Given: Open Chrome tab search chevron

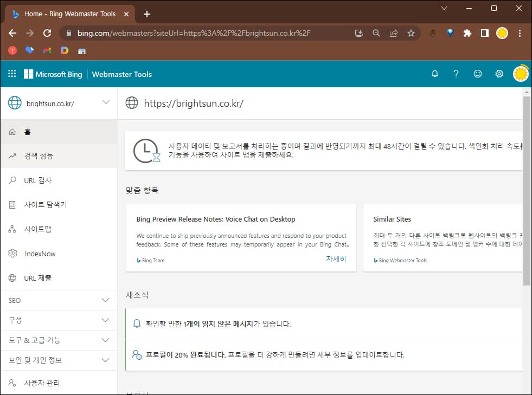Looking at the screenshot, I should tap(444, 8).
